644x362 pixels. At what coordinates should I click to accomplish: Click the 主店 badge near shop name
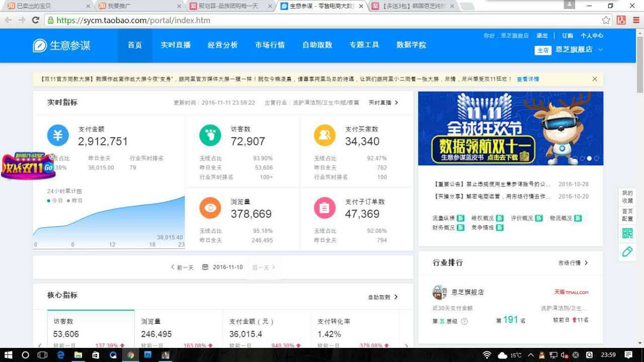[542, 50]
